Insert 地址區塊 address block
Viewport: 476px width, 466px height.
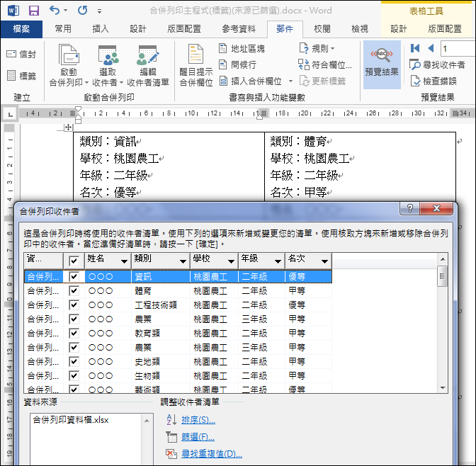pyautogui.click(x=242, y=48)
